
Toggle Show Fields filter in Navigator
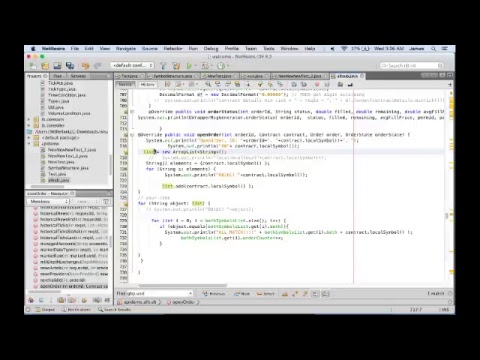click(x=41, y=300)
